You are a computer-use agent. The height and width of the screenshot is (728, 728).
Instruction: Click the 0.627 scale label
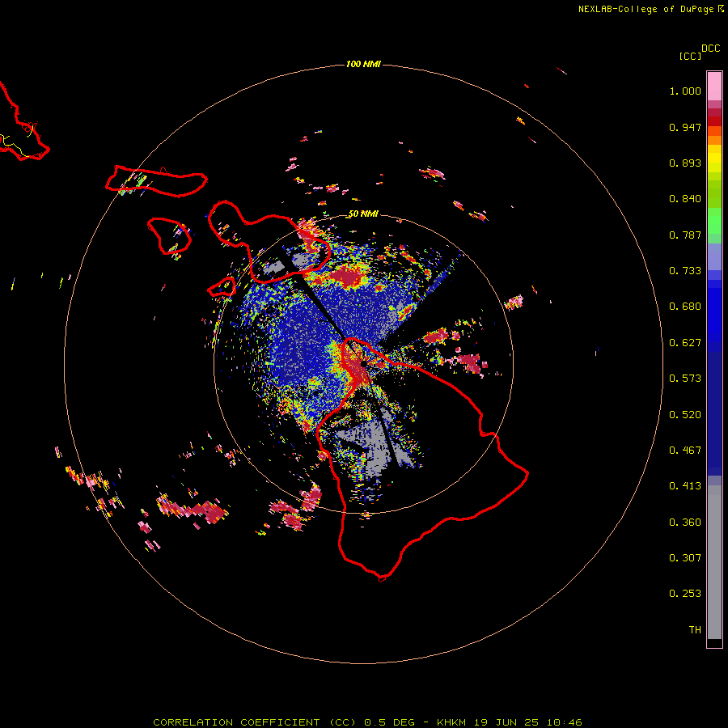point(685,343)
